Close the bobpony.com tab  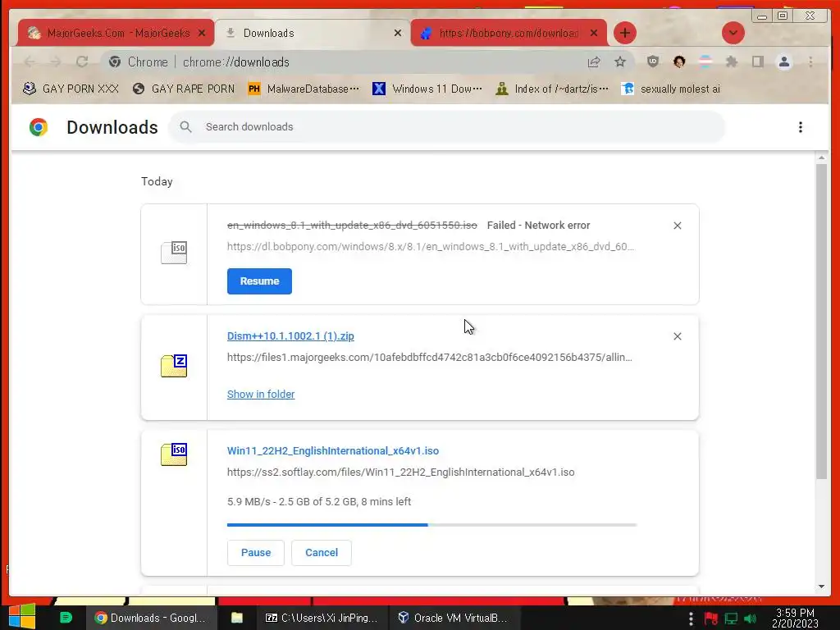click(594, 33)
